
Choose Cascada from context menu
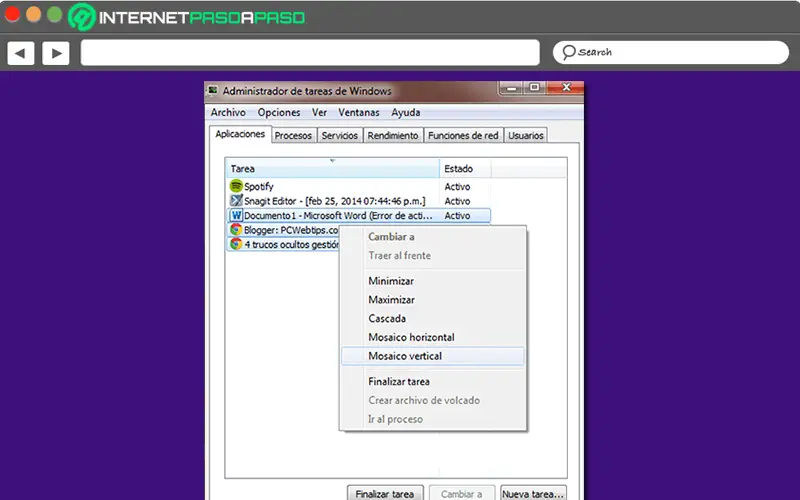[433, 319]
